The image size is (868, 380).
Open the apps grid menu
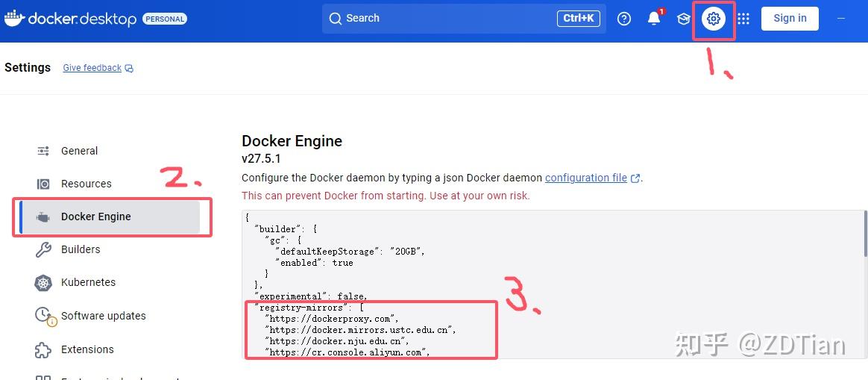pyautogui.click(x=743, y=19)
